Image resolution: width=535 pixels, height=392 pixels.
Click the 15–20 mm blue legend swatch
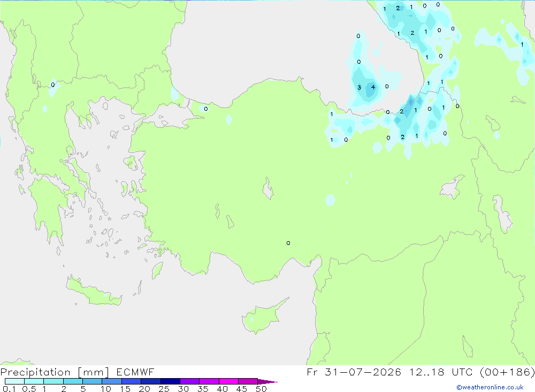pos(131,381)
